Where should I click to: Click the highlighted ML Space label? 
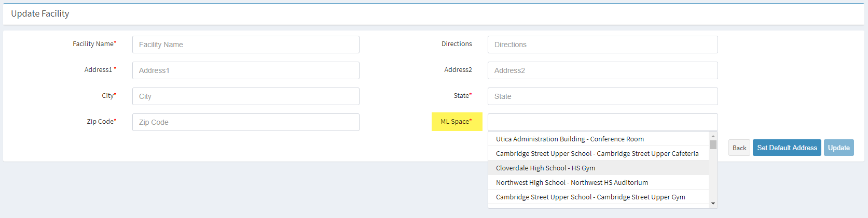point(457,122)
